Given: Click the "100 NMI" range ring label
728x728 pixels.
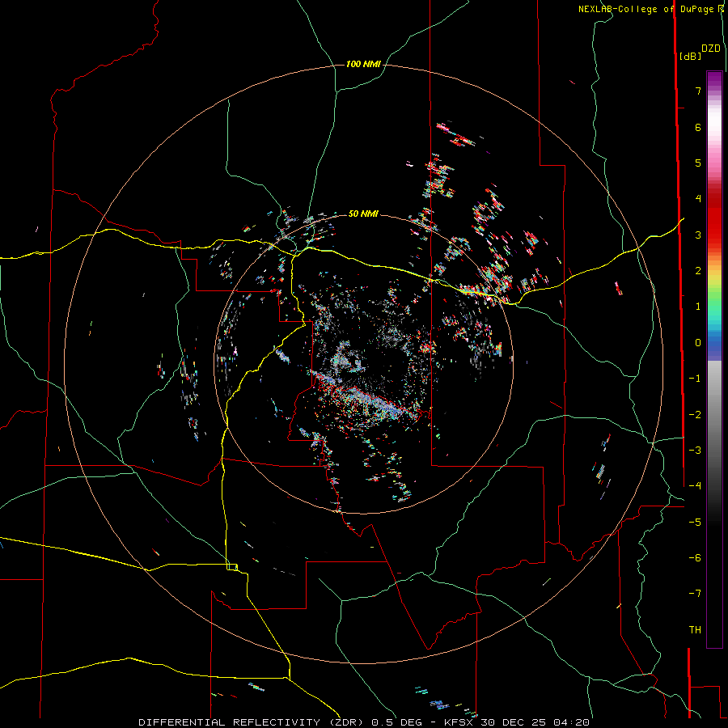Looking at the screenshot, I should click(363, 64).
